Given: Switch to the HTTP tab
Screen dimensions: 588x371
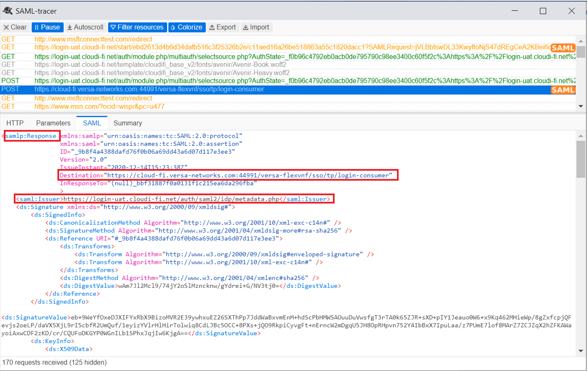Looking at the screenshot, I should click(15, 123).
